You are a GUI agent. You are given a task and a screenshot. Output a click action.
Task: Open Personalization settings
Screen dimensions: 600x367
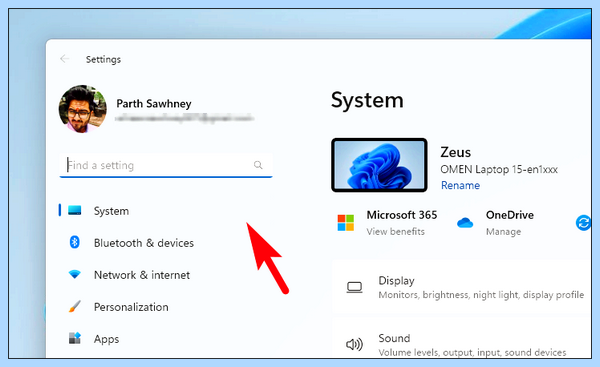[131, 307]
